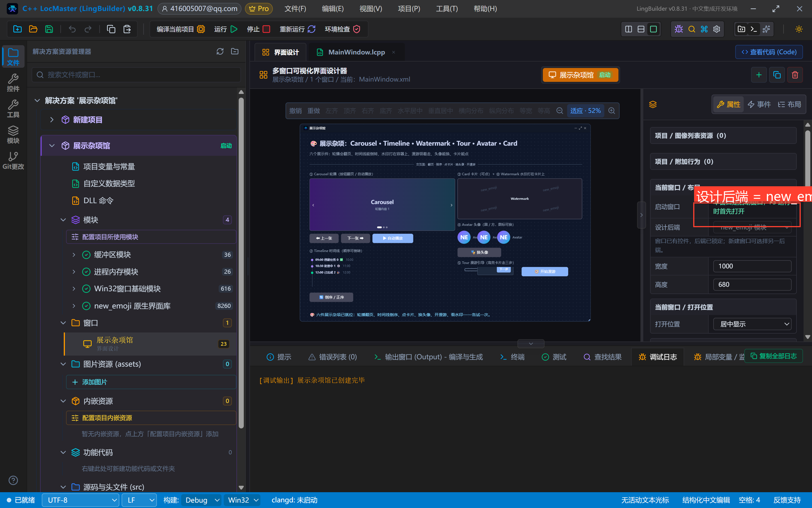812x508 pixels.
Task: Open Git更改 sidebar panel
Action: [13, 160]
